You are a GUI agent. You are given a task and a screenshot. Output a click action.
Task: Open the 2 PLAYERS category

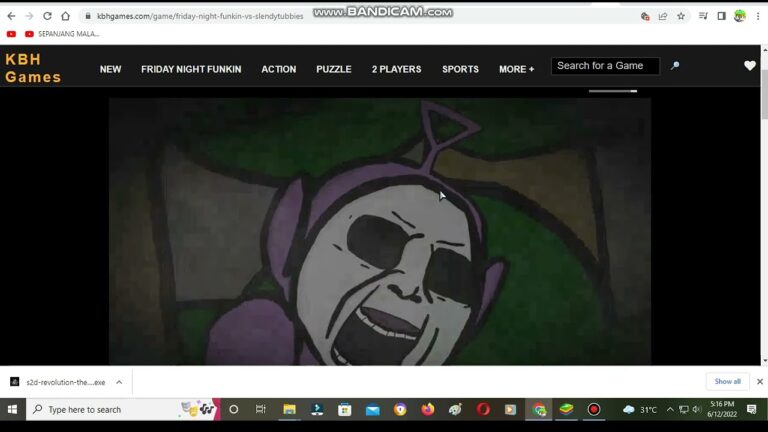tap(396, 70)
